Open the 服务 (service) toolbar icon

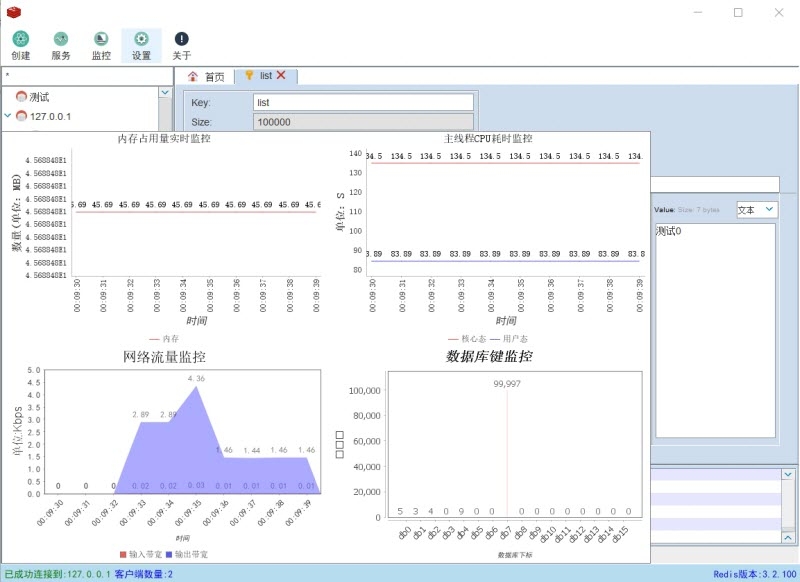(61, 45)
